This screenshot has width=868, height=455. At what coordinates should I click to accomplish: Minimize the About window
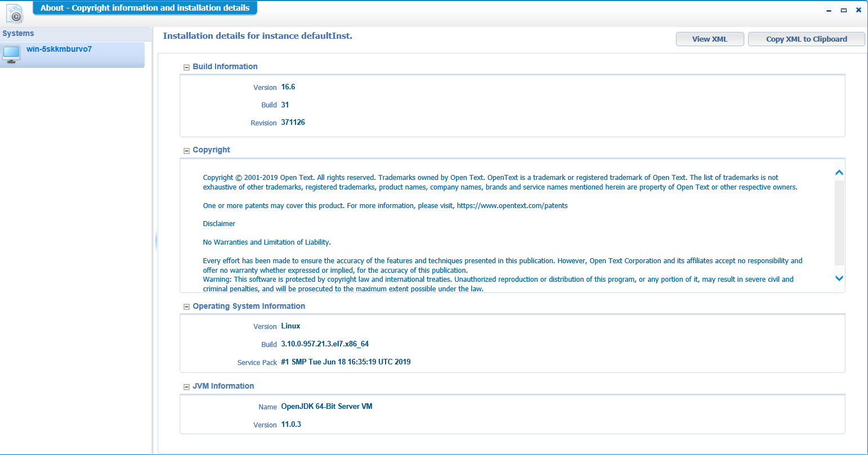(829, 10)
